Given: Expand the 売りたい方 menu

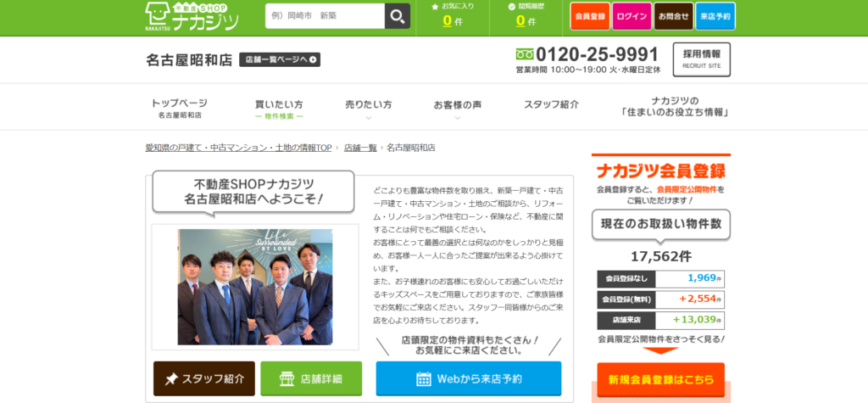Looking at the screenshot, I should 369,105.
